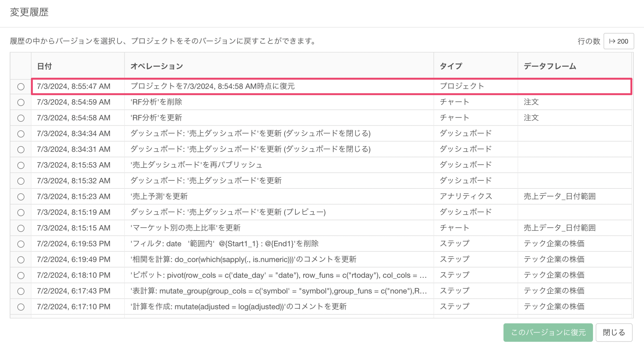Click operation text '売上予測'を更新

pyautogui.click(x=159, y=197)
